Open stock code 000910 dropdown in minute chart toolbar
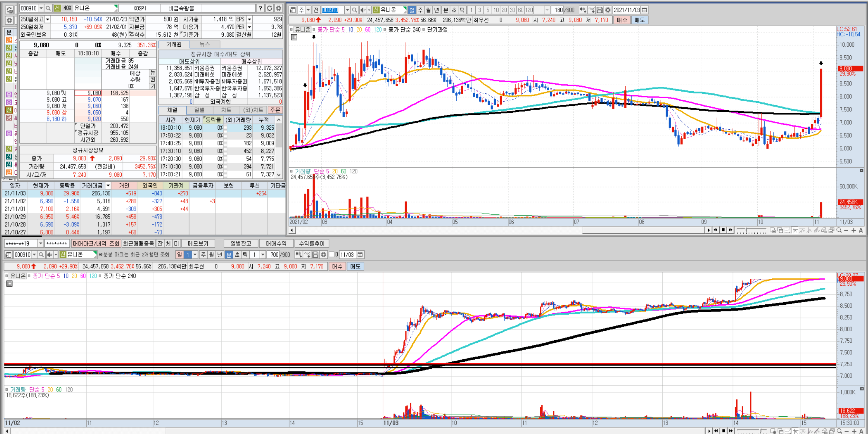 (x=34, y=255)
